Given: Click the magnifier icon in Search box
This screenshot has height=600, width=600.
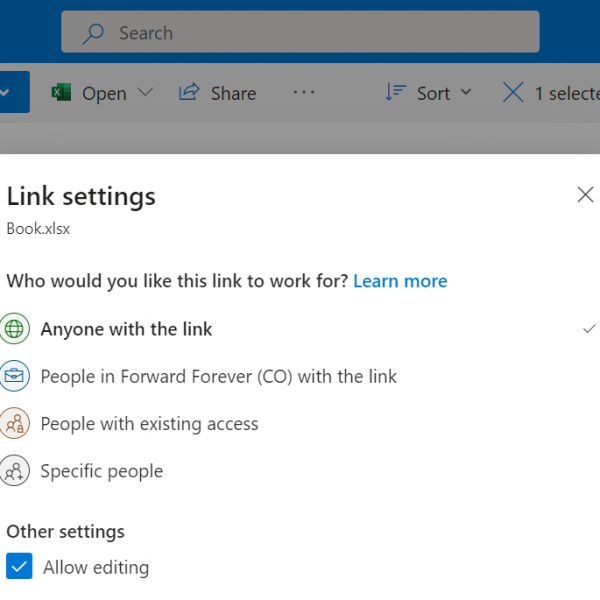Looking at the screenshot, I should [x=93, y=33].
